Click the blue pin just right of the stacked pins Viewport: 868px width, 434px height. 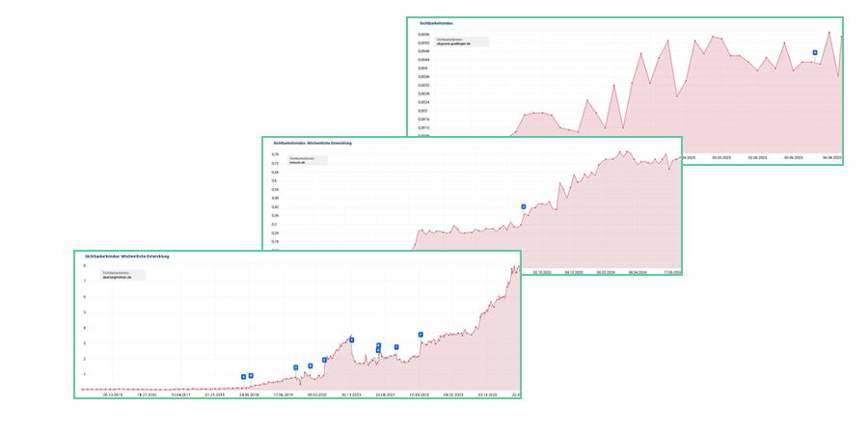pyautogui.click(x=396, y=347)
